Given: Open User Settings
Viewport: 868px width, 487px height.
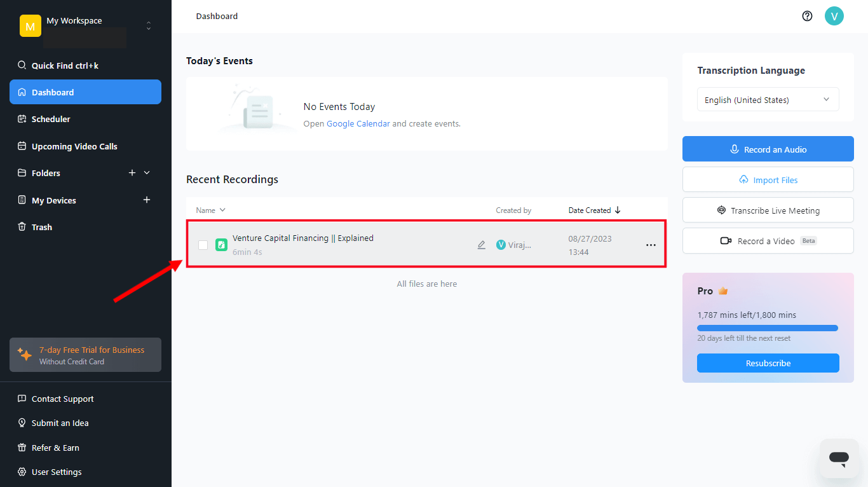Looking at the screenshot, I should pos(56,472).
